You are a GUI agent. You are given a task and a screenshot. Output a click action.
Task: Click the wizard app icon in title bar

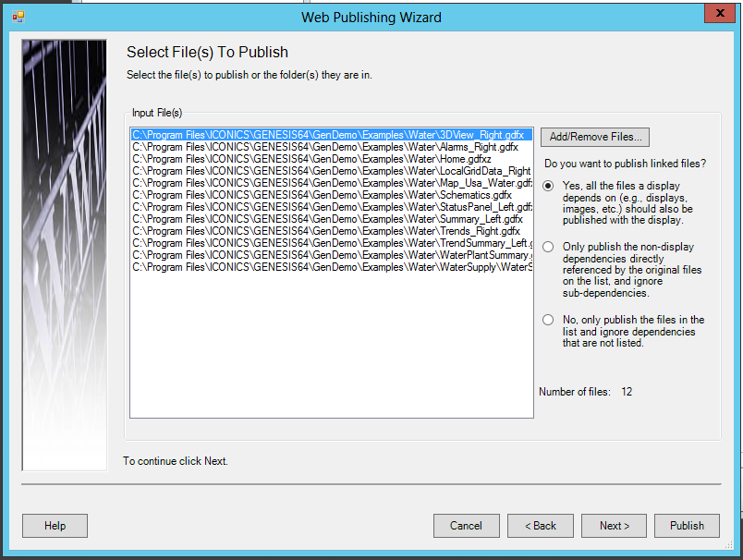click(x=18, y=17)
